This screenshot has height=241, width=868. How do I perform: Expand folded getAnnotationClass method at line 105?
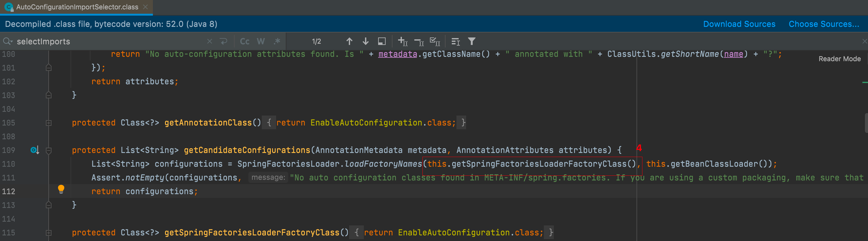coord(49,123)
